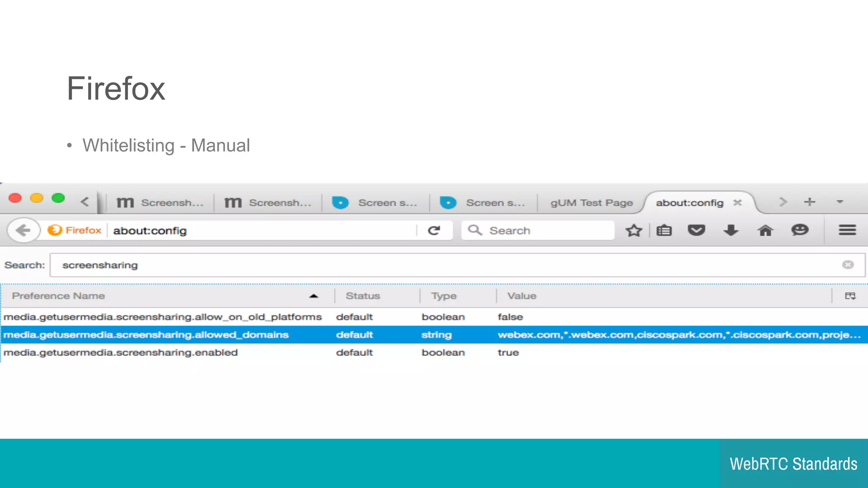Click the magnifier in the search box

pyautogui.click(x=475, y=230)
